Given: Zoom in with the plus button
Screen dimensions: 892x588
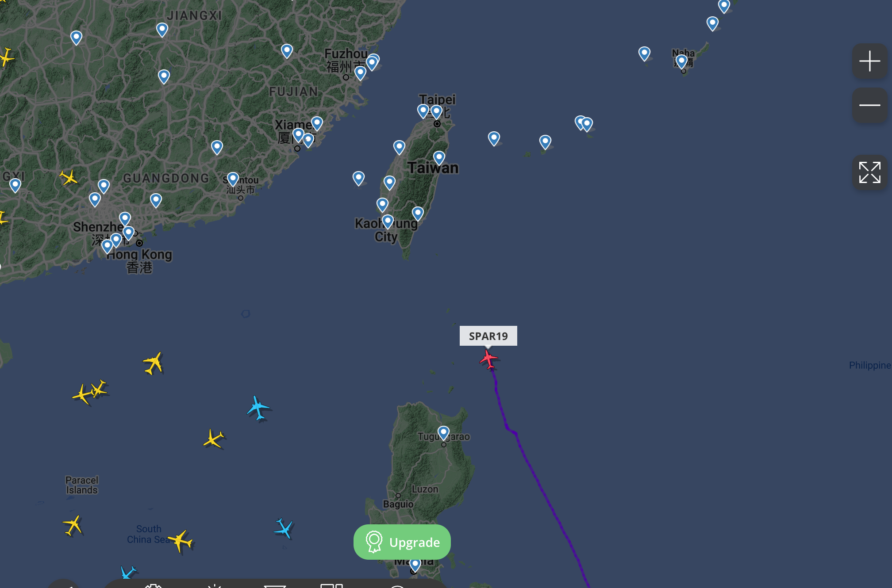Looking at the screenshot, I should (869, 61).
